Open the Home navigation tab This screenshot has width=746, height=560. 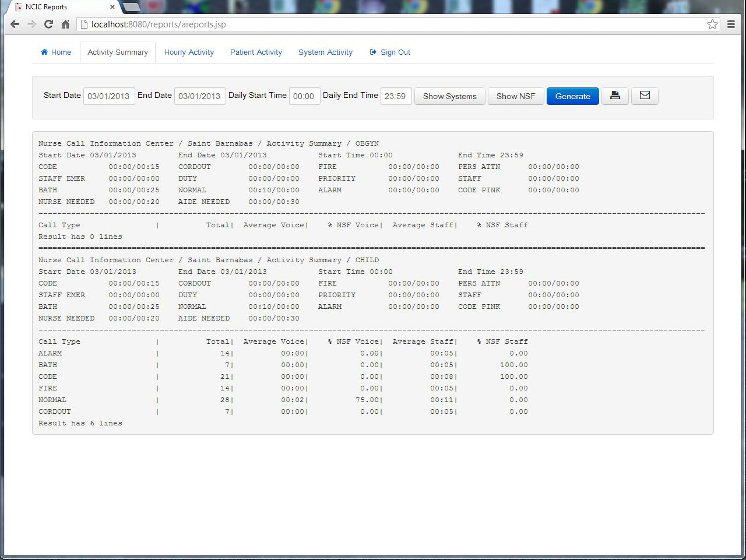point(56,52)
